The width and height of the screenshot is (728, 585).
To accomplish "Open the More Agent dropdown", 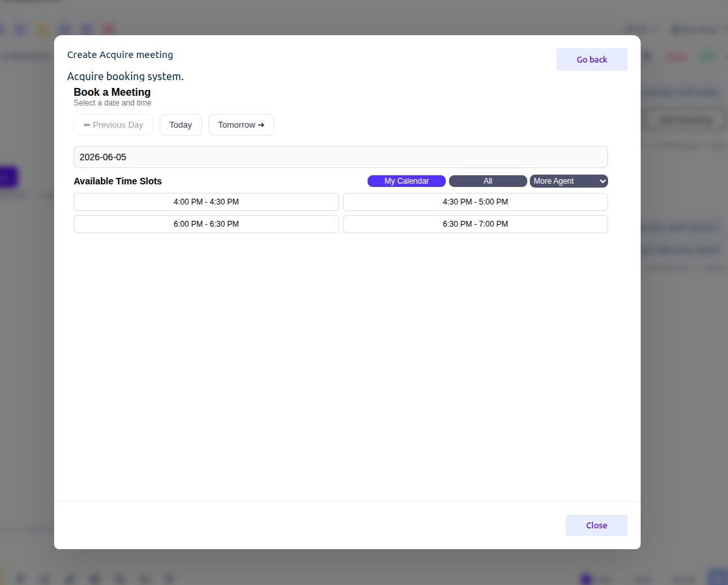I will (568, 181).
